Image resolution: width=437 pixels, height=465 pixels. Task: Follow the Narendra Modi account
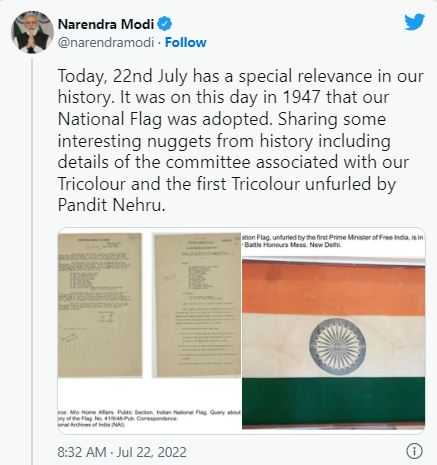coord(186,42)
